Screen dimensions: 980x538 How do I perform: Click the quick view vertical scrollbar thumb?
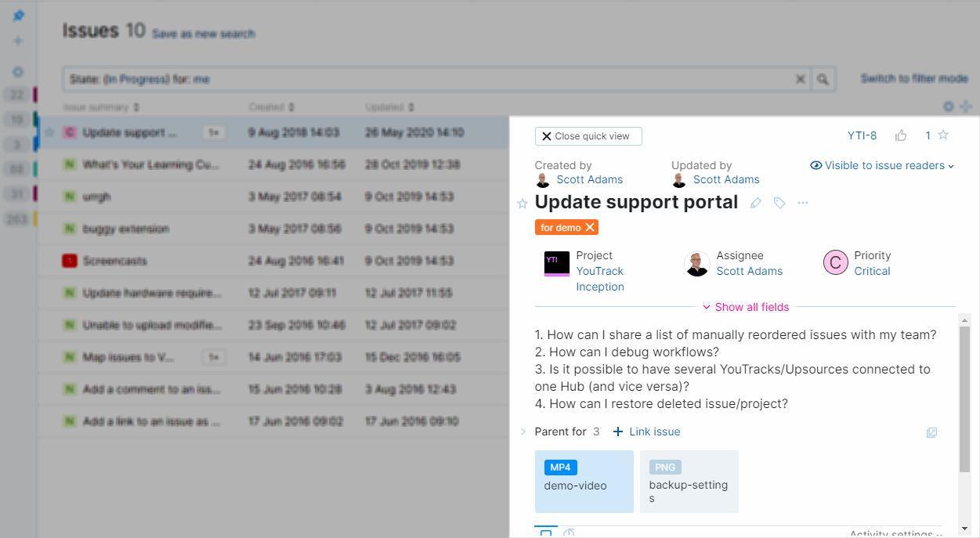click(x=964, y=399)
